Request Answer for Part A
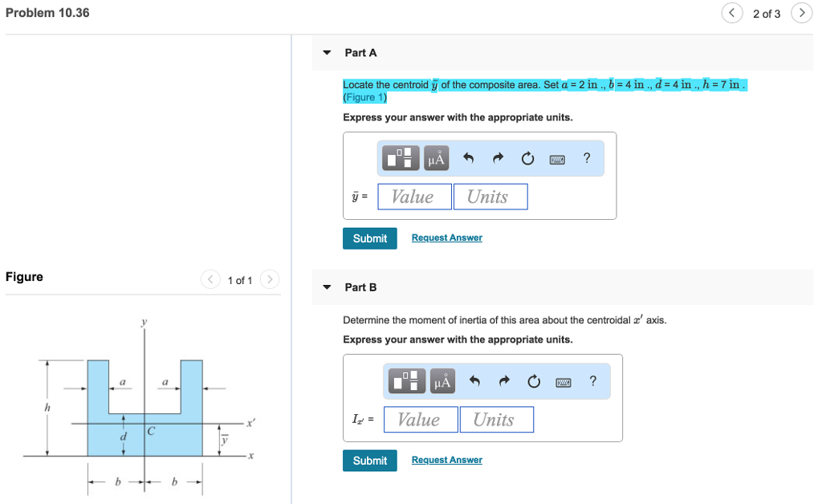822x504 pixels. point(446,238)
